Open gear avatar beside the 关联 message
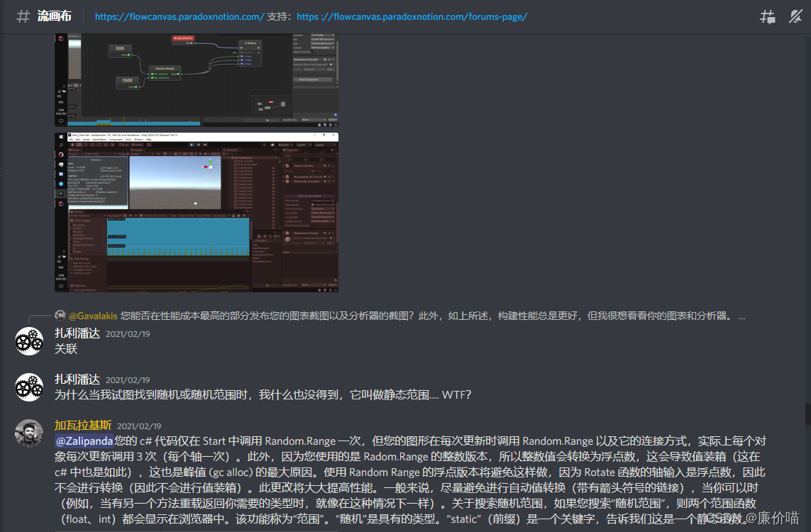The width and height of the screenshot is (811, 532). [29, 341]
